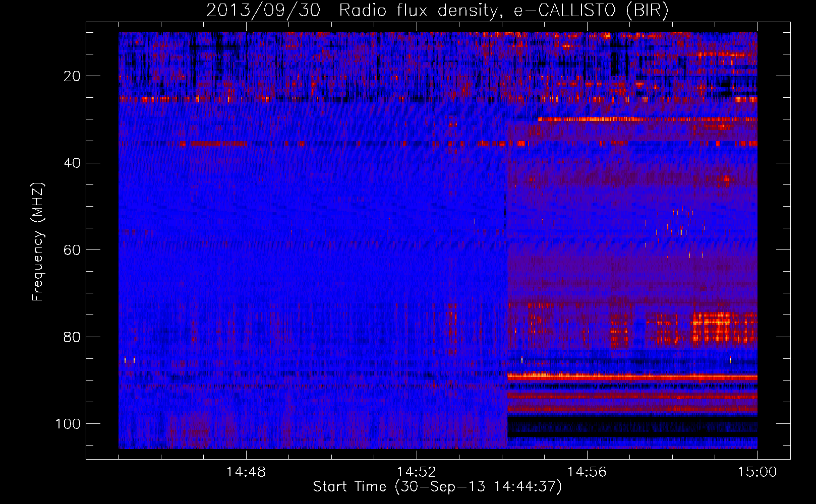Click the 80 MHz frequency tick label
Viewport: 816px width, 504px height.
72,337
